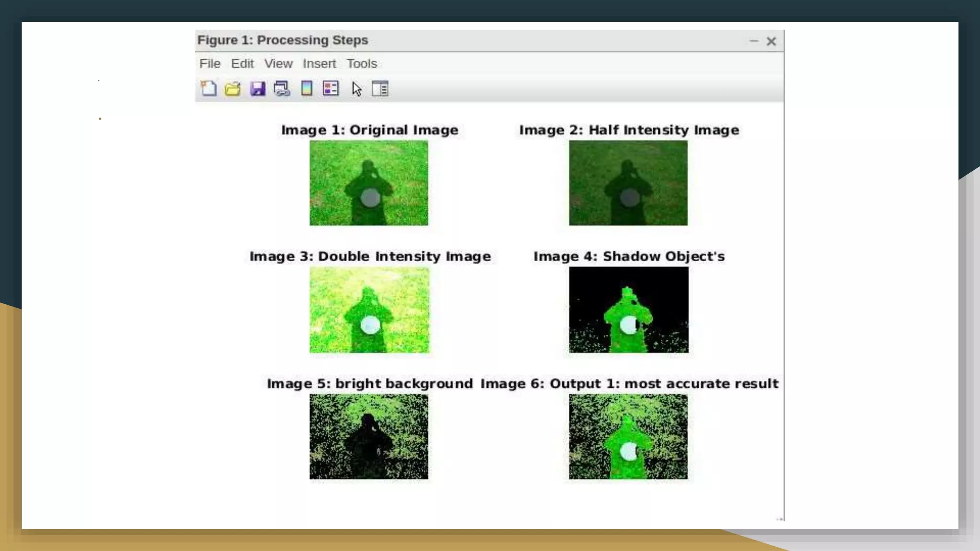Open the Tools menu
Viewport: 980px width, 551px height.
click(362, 64)
